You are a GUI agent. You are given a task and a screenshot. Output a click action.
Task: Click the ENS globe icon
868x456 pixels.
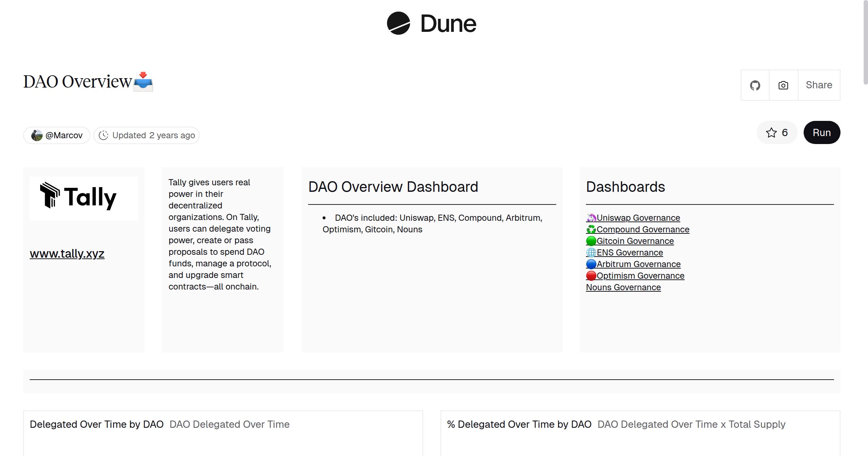591,252
